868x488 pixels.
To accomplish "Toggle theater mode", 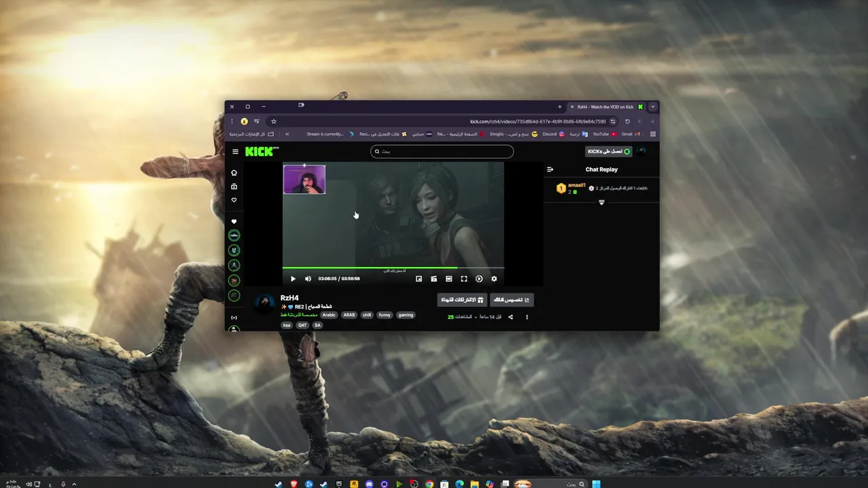I will click(x=449, y=279).
